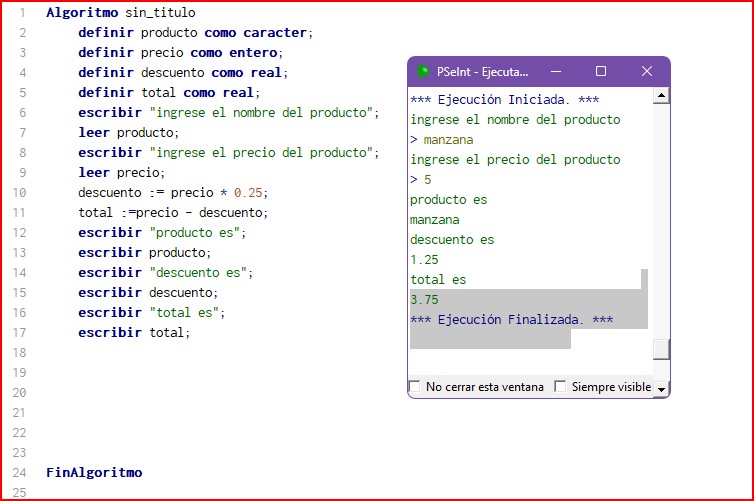Toggle the "Siempre visible" checkbox
The width and height of the screenshot is (754, 501).
point(560,386)
